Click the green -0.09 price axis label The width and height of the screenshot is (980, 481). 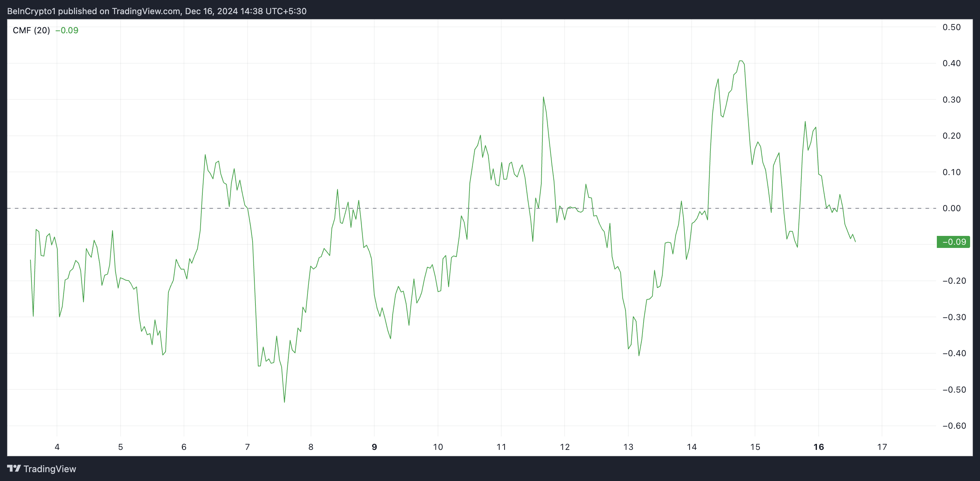click(x=954, y=242)
